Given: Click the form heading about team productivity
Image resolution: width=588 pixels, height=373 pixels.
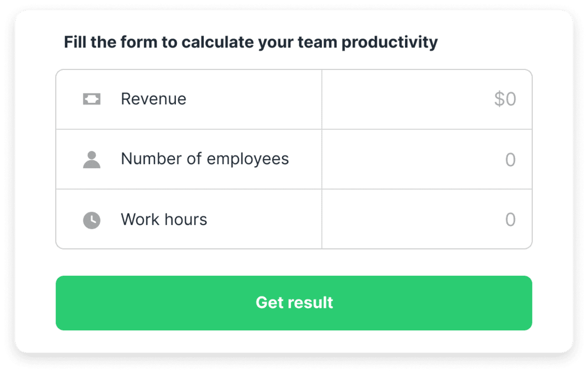Looking at the screenshot, I should (251, 42).
